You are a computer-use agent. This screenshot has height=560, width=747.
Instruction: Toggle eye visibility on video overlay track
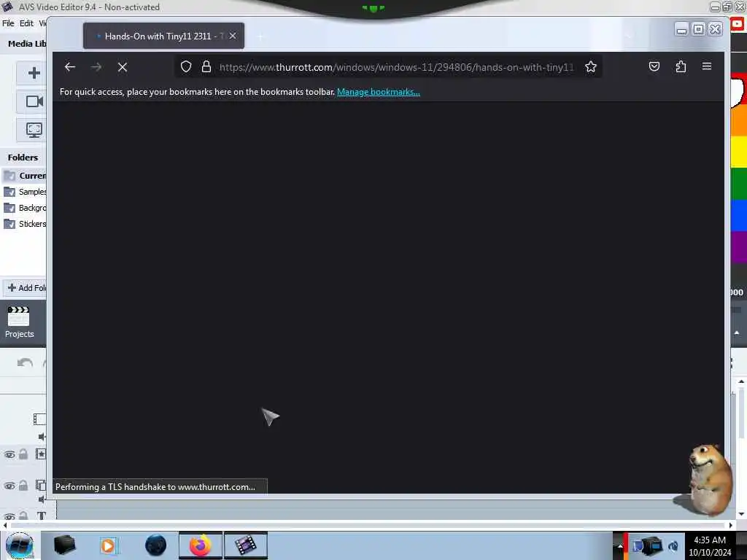9,486
